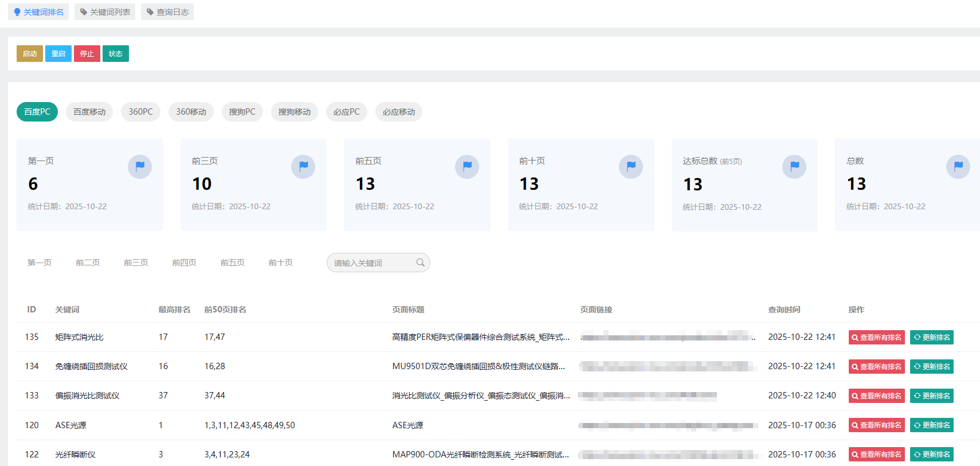The width and height of the screenshot is (980, 466).
Task: Click the search magnifier icon in keyword box
Action: [420, 263]
